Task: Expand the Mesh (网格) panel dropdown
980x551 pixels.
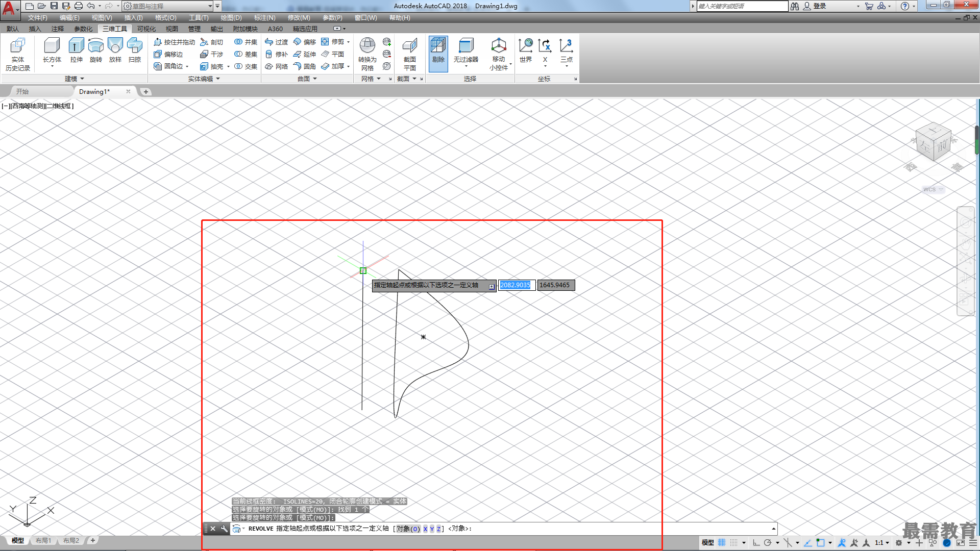Action: tap(371, 79)
